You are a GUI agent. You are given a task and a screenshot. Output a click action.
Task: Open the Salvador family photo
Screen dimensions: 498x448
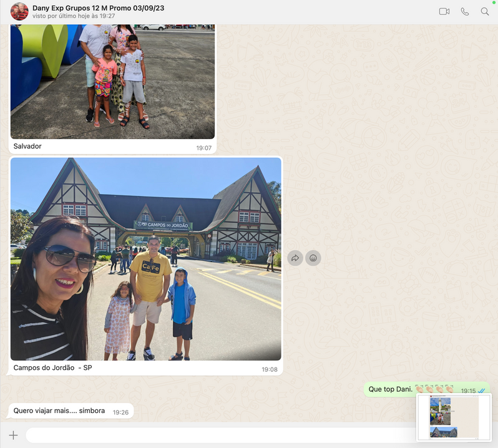pyautogui.click(x=112, y=81)
